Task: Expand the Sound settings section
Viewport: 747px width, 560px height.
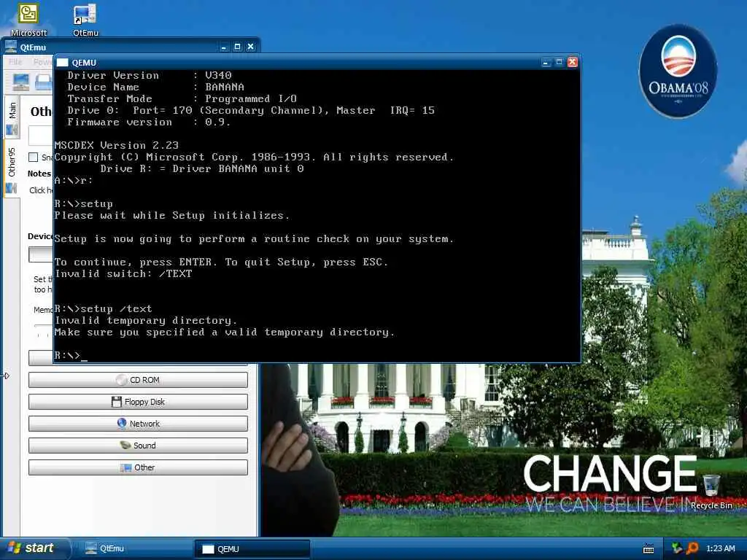Action: 138,446
